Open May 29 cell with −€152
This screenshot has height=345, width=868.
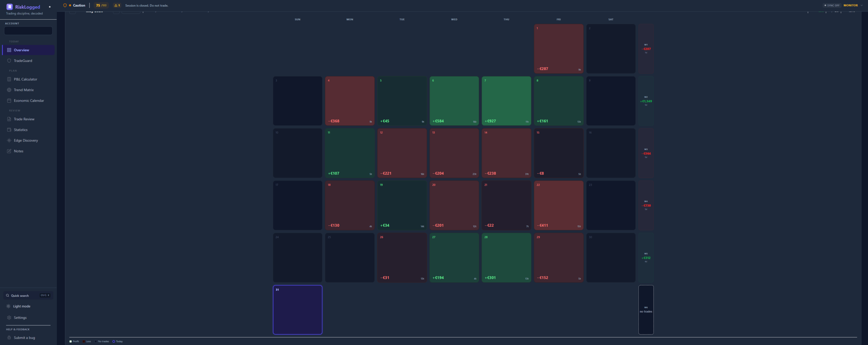[559, 258]
